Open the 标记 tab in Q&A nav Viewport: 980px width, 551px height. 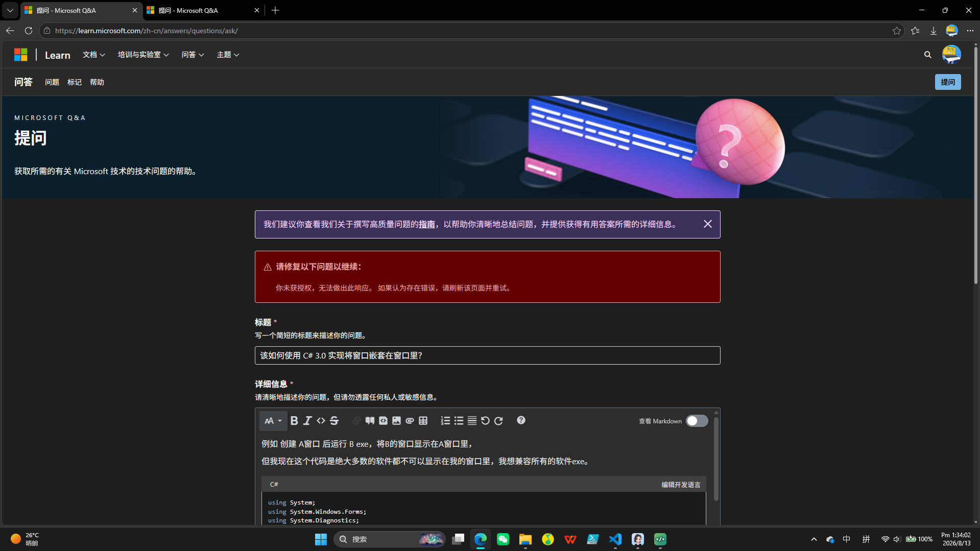(75, 82)
